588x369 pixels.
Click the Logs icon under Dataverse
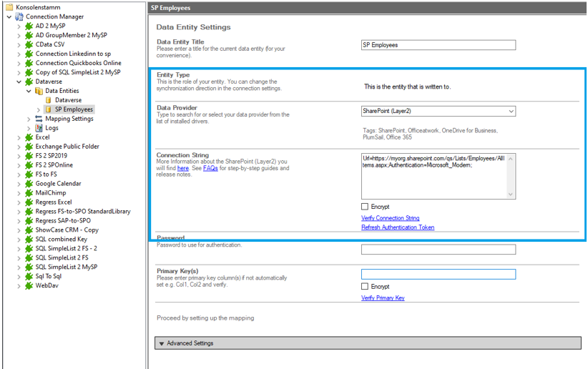(39, 128)
